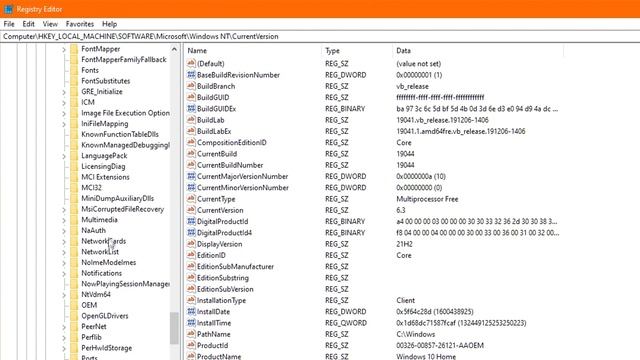The image size is (640, 360).
Task: Expand the Image File Execution Options key
Action: [x=64, y=113]
